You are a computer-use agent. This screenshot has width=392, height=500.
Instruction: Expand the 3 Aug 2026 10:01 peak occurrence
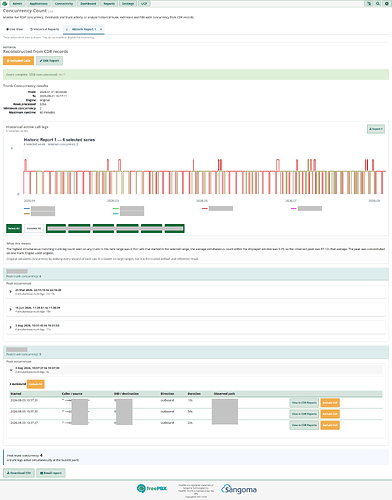click(196, 327)
